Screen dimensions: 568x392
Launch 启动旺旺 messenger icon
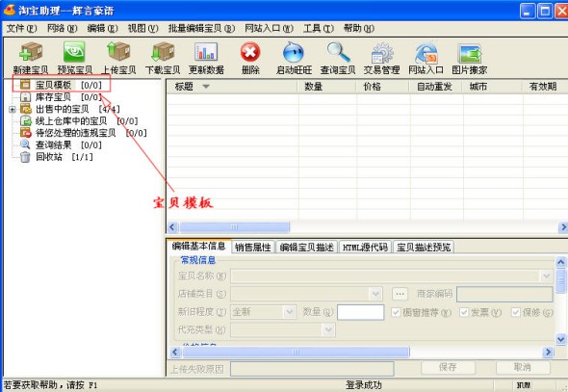[x=294, y=52]
